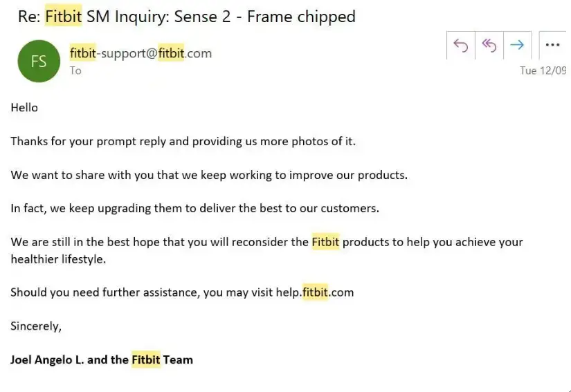
Task: Click the Reply All double-arrow icon
Action: (489, 46)
